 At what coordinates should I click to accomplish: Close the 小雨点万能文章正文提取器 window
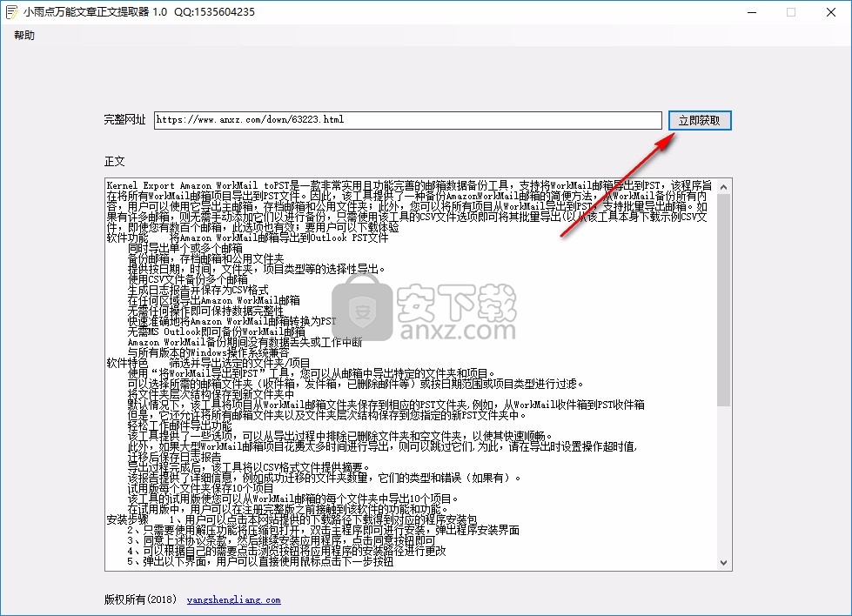click(x=831, y=12)
